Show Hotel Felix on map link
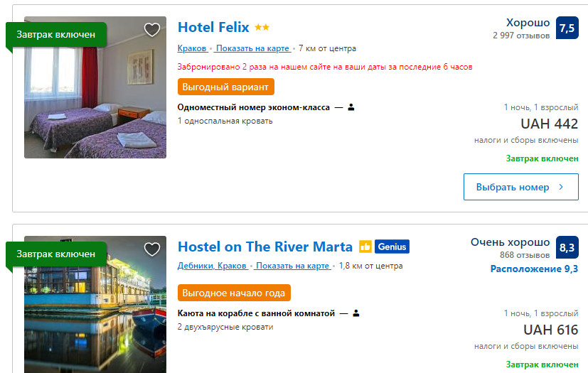The image size is (588, 373). (x=252, y=48)
